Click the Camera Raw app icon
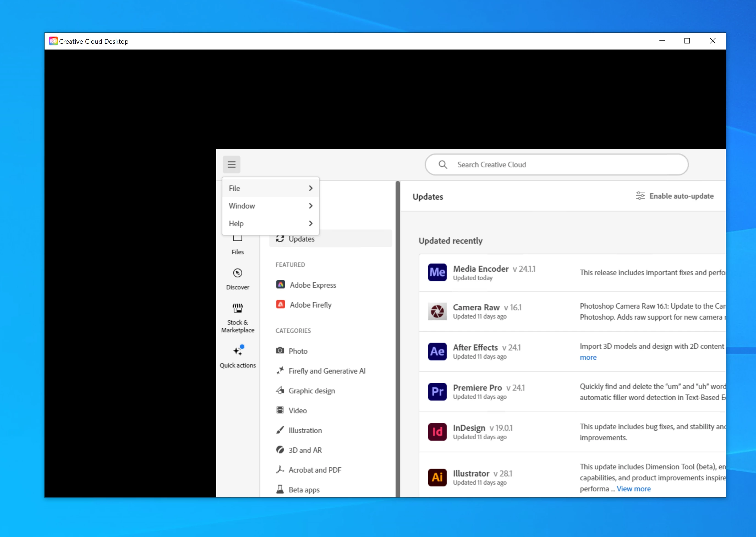Image resolution: width=756 pixels, height=537 pixels. pyautogui.click(x=437, y=311)
